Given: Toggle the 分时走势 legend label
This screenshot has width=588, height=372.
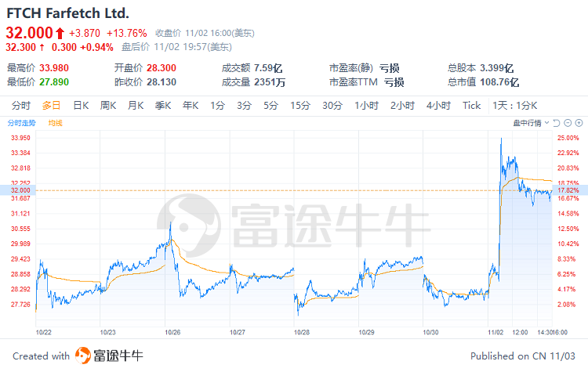Looking at the screenshot, I should click(21, 123).
